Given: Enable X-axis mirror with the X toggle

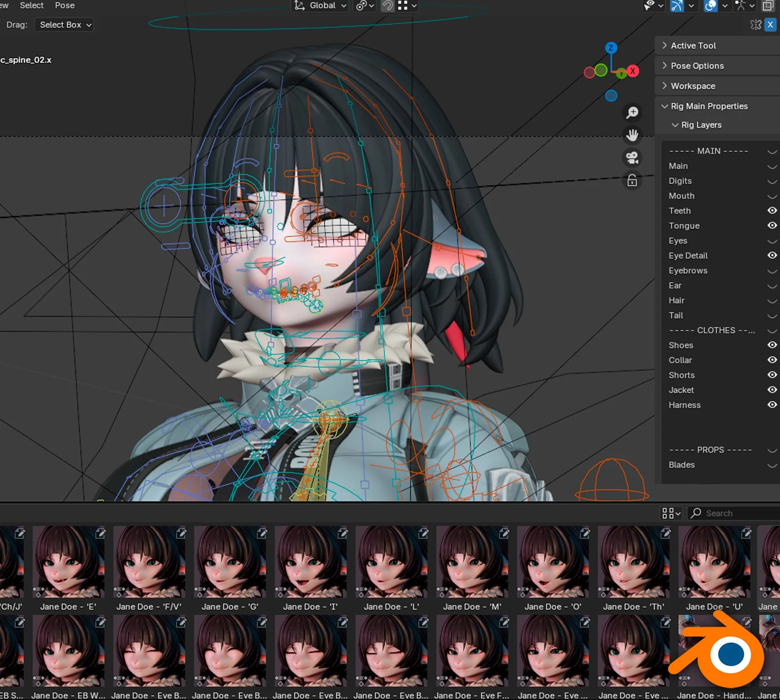Looking at the screenshot, I should click(x=770, y=24).
